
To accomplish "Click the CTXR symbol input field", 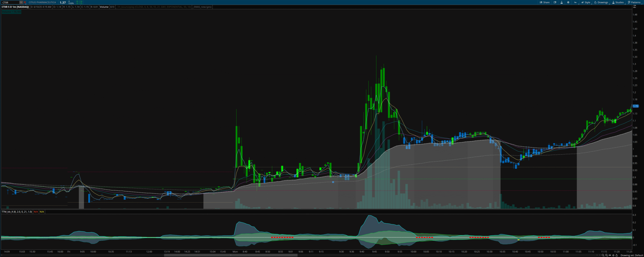I will (x=11, y=3).
